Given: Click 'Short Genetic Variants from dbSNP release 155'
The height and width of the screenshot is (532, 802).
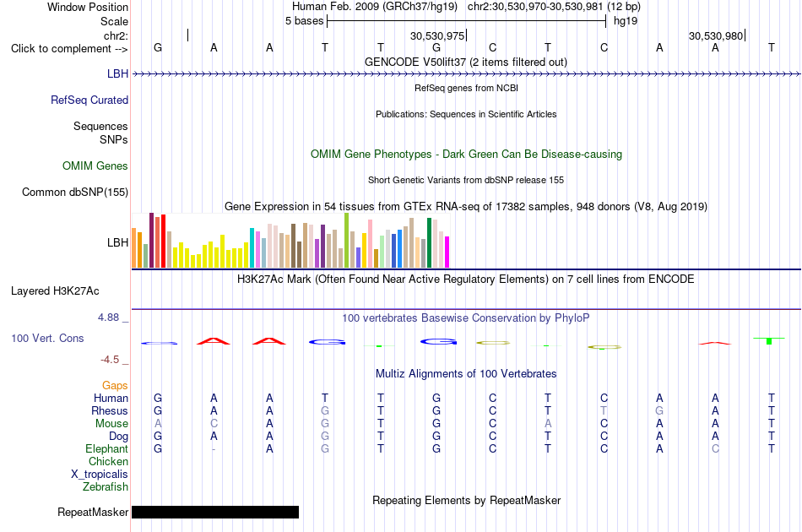Looking at the screenshot, I should click(x=466, y=180).
